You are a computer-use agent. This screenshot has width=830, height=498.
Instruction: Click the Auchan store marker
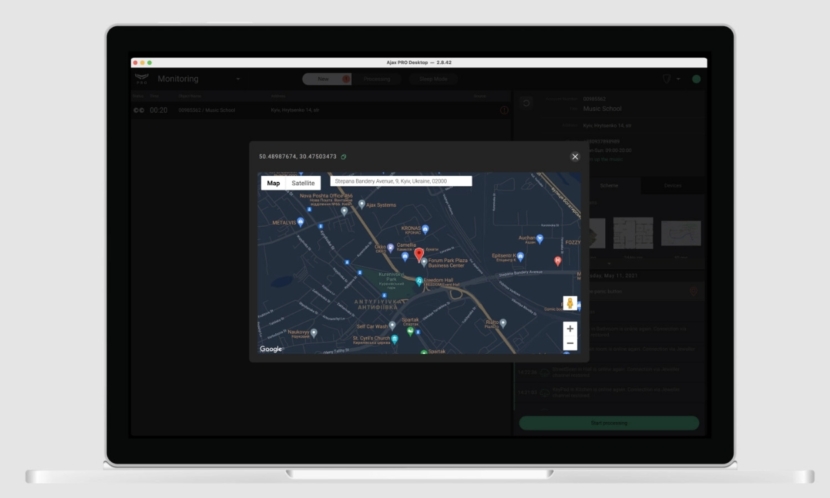(x=539, y=239)
